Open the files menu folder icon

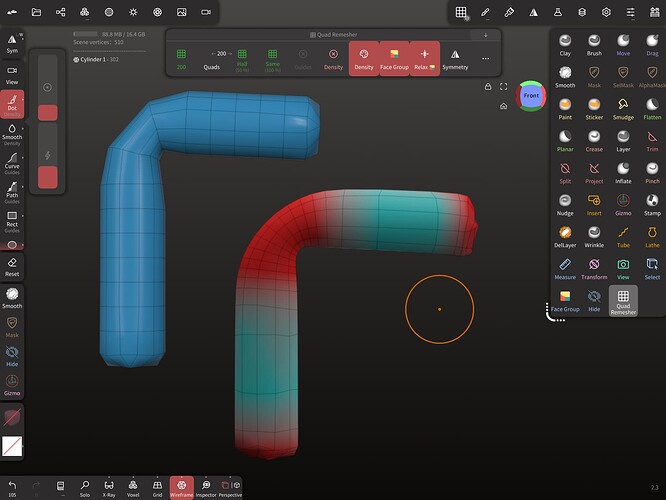(x=37, y=12)
